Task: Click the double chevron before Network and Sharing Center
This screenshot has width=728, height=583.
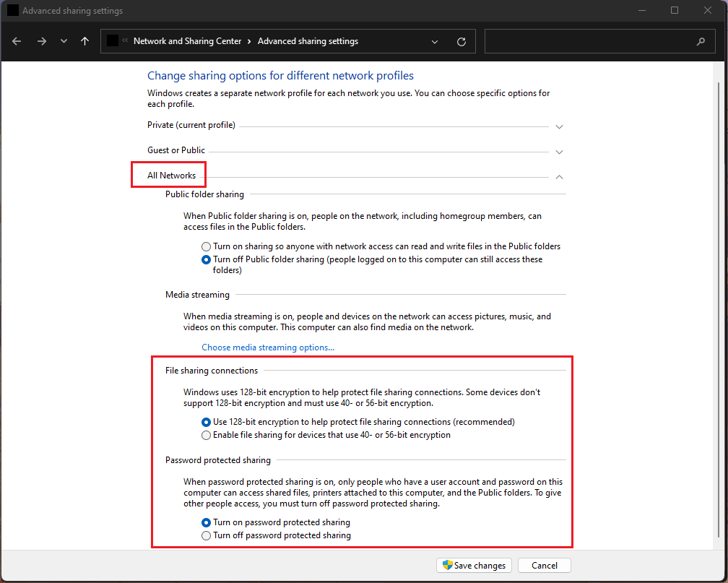Action: (x=125, y=41)
